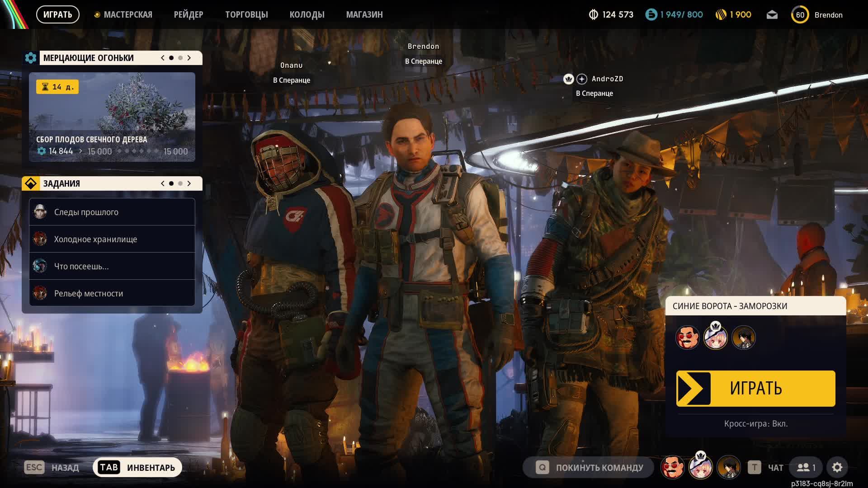Click Покинуть команду button
The width and height of the screenshot is (868, 488).
(589, 467)
